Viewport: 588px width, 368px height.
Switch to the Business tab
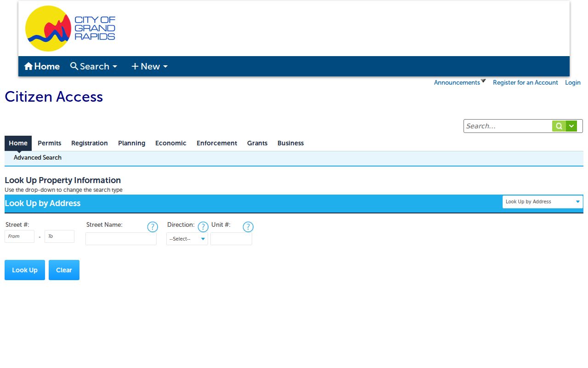(291, 143)
